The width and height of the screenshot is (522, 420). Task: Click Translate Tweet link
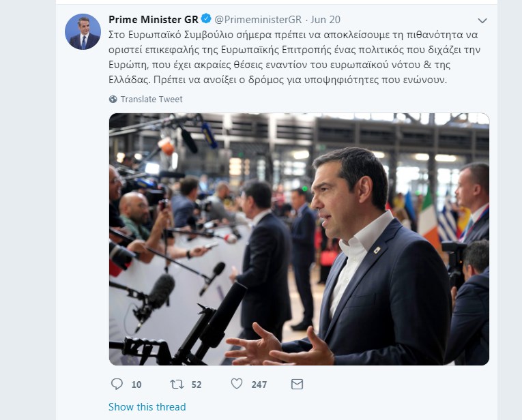[151, 99]
